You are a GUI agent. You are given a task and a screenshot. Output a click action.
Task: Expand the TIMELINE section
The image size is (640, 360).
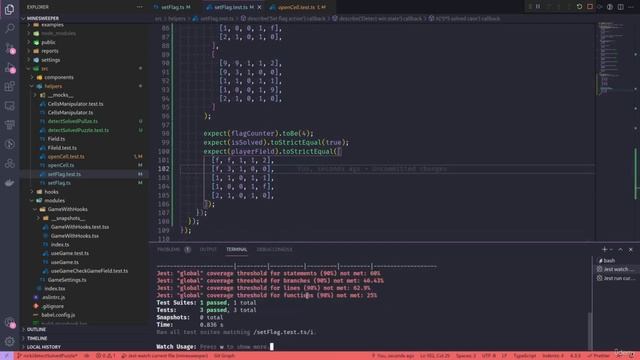tap(37, 338)
